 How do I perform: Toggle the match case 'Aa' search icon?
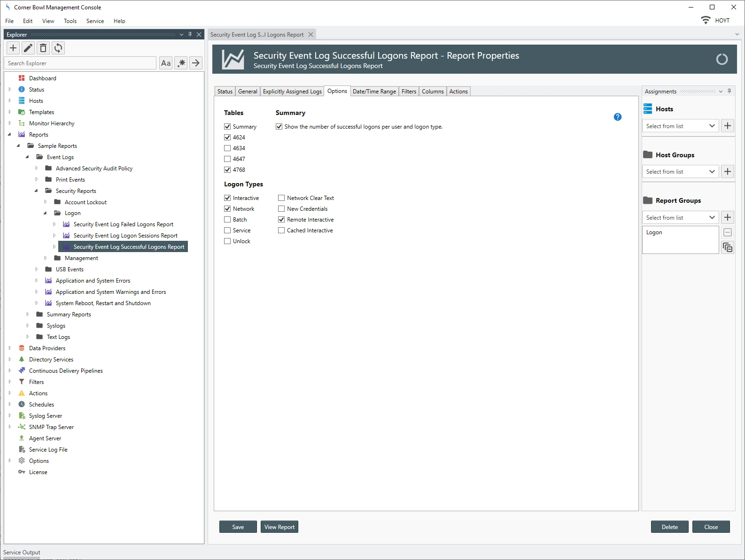[x=166, y=63]
